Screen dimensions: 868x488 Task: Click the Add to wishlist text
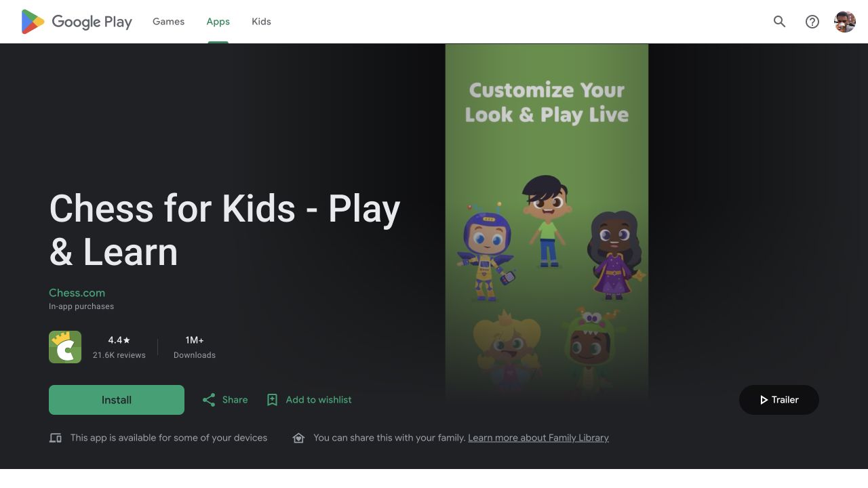(319, 400)
